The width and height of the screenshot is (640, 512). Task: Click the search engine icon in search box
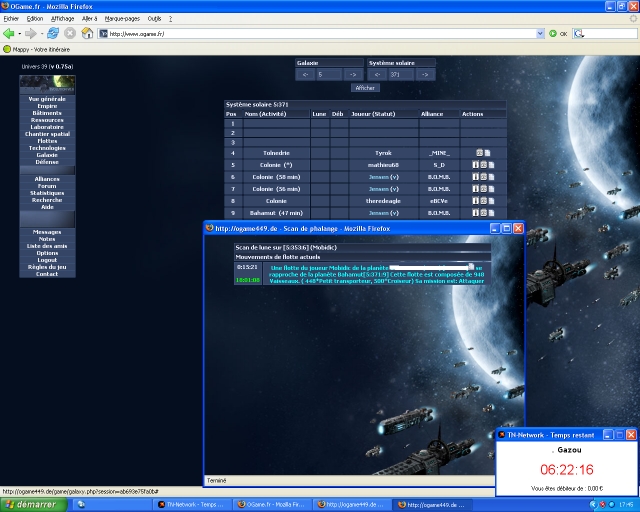(578, 34)
